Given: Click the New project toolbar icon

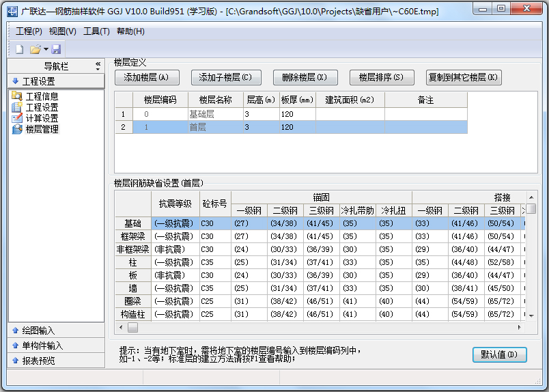Looking at the screenshot, I should [x=19, y=49].
